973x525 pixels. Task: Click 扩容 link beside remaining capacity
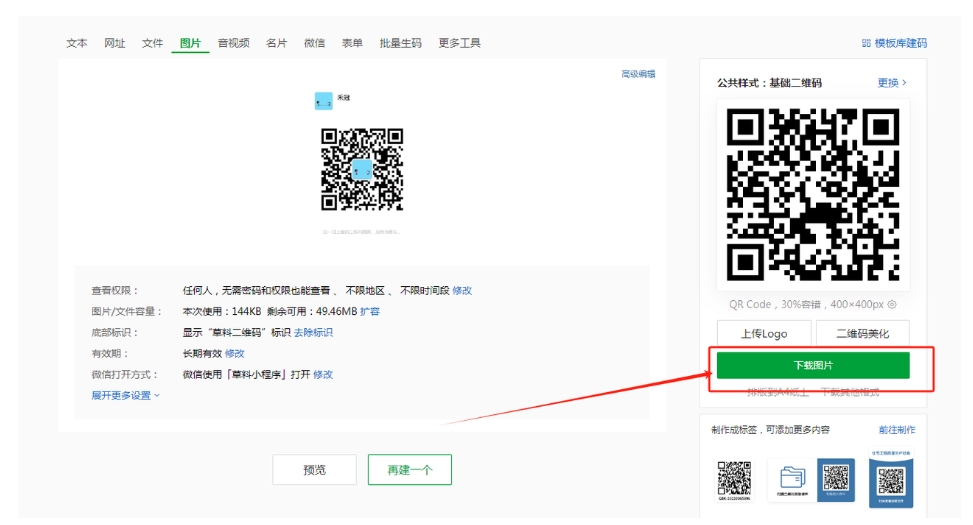point(370,312)
